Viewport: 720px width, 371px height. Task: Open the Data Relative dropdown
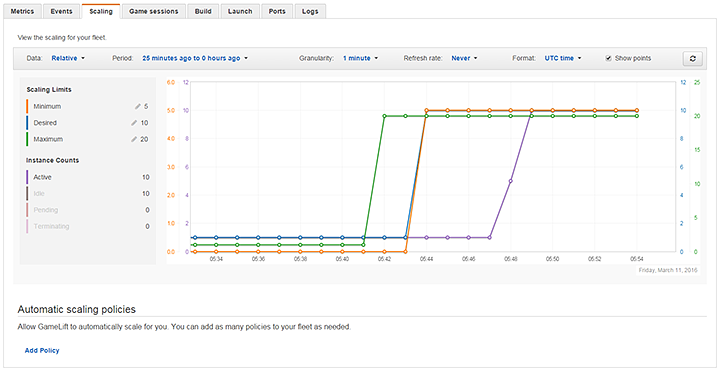pos(68,58)
